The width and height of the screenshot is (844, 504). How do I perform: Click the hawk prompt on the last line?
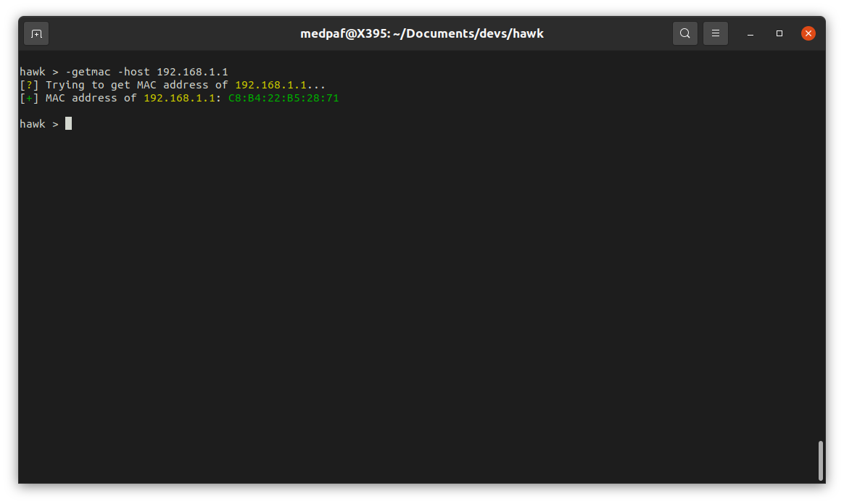point(33,124)
